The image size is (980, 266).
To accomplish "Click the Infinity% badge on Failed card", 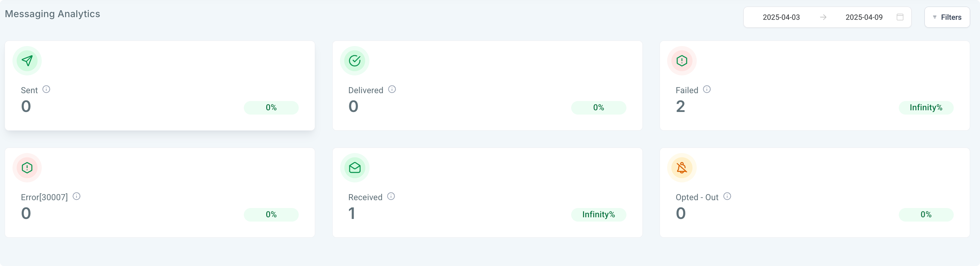I will (x=926, y=107).
